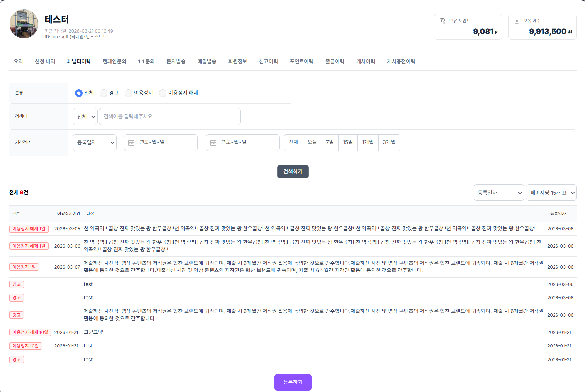Screen dimensions: 585x392
Task: Open the list sort 등록일자 dropdown
Action: [498, 193]
